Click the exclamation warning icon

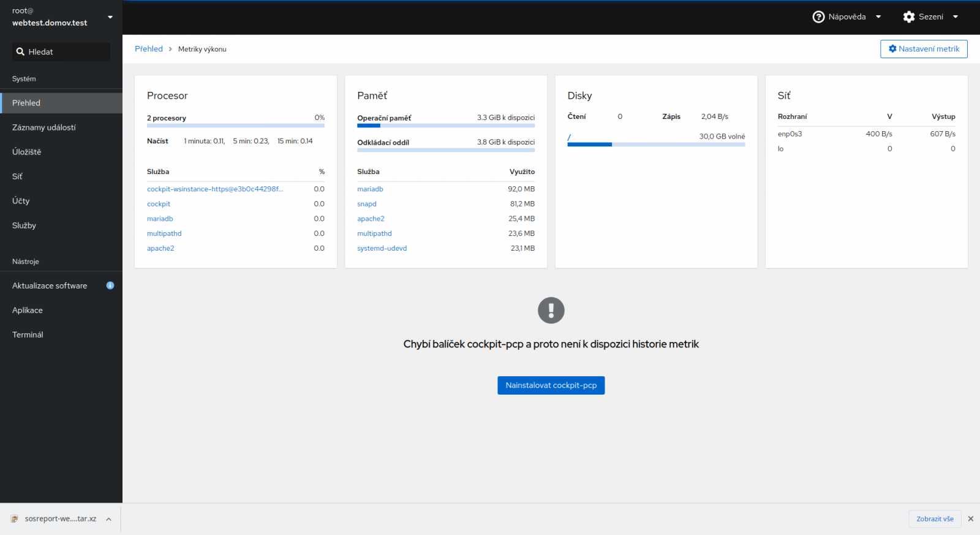click(551, 310)
